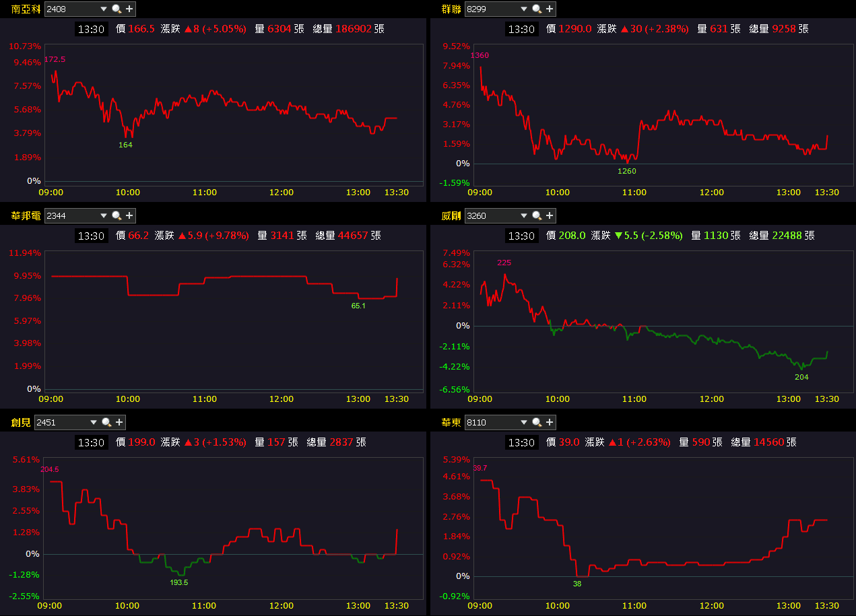
Task: Expand the dropdown arrow of the 8110 code box
Action: click(x=524, y=423)
